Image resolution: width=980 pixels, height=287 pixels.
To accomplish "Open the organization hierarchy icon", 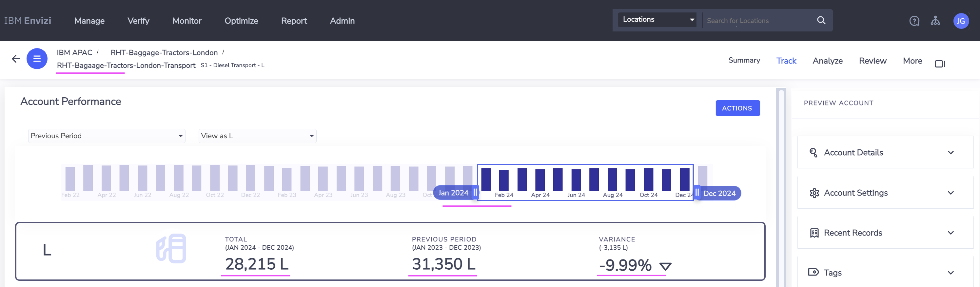I will pos(935,21).
